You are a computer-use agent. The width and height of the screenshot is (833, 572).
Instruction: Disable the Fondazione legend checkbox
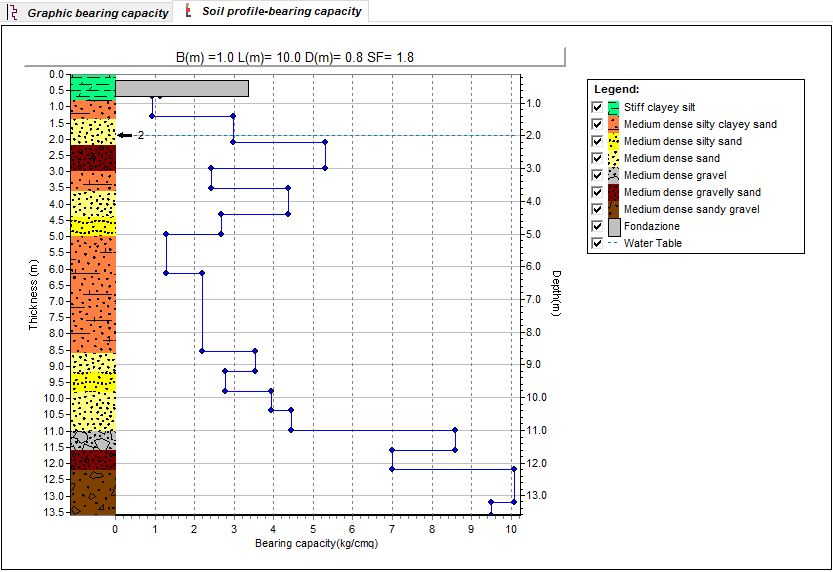[597, 226]
